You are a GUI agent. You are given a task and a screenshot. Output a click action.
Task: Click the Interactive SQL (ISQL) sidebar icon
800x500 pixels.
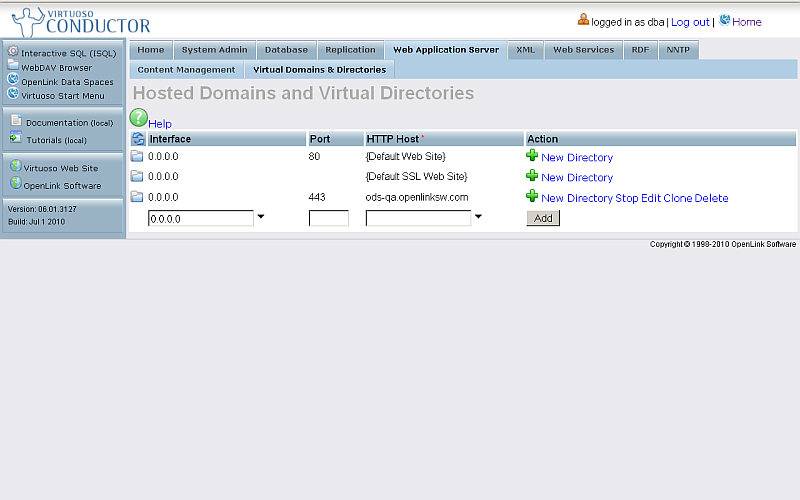tap(13, 51)
